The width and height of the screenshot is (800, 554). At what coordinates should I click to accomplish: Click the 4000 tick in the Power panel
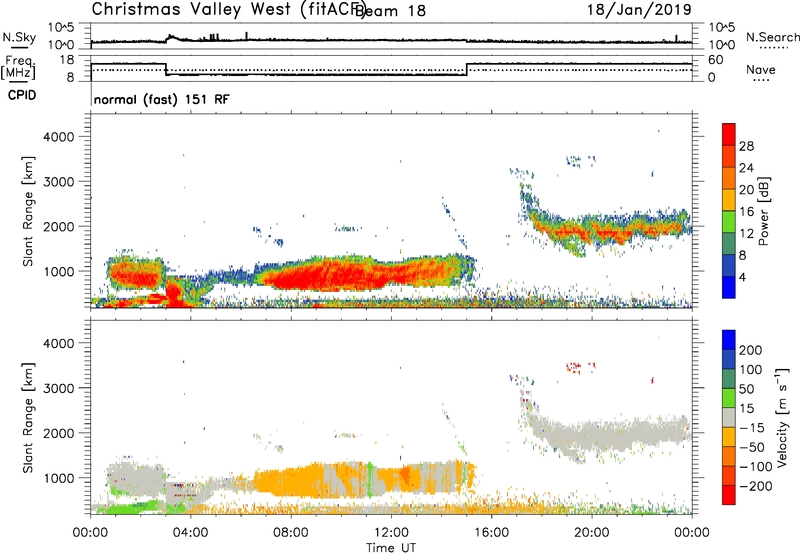click(59, 137)
